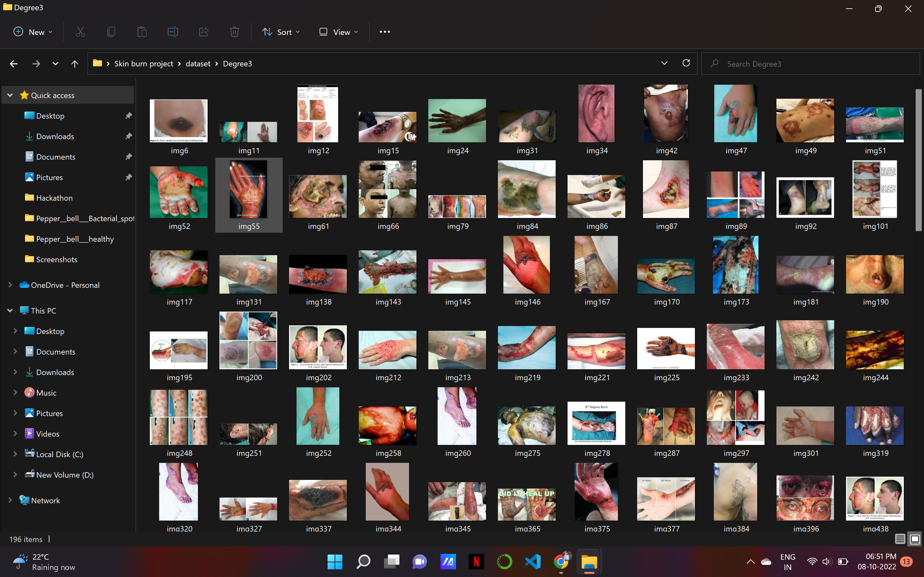Unpin Desktop pin icon in Quick access
924x577 pixels.
(x=129, y=116)
